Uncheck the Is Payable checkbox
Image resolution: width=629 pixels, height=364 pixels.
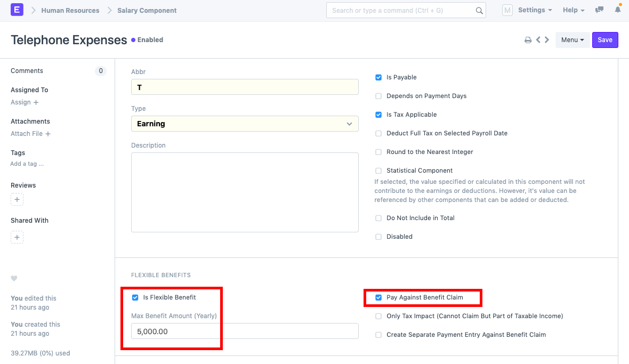pos(378,77)
